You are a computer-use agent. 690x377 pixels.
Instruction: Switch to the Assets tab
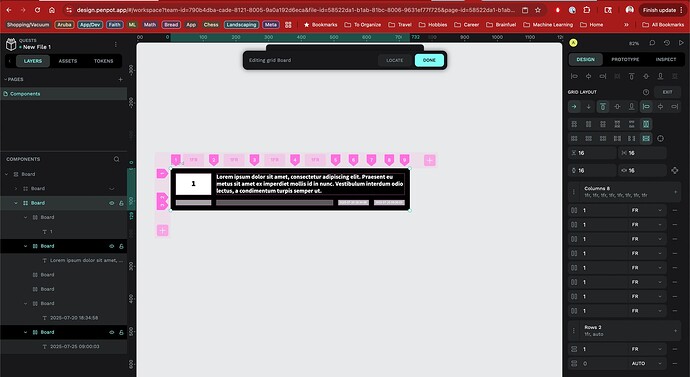click(68, 61)
